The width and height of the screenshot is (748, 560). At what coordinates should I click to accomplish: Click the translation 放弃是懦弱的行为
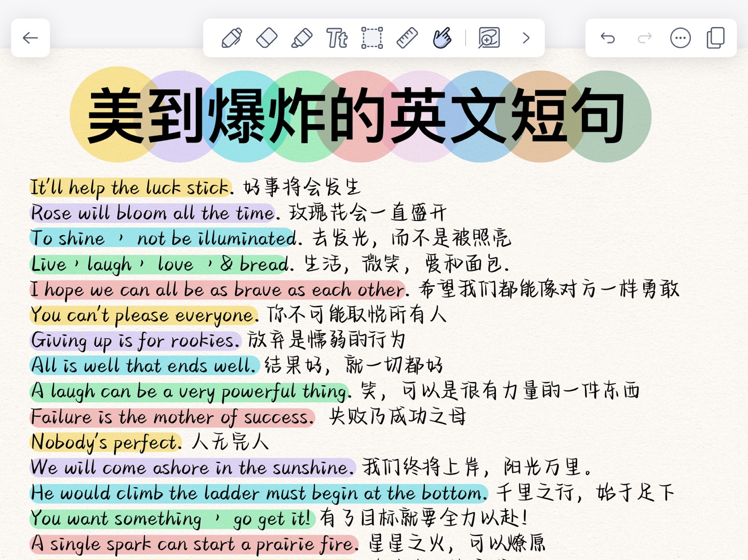pos(326,339)
